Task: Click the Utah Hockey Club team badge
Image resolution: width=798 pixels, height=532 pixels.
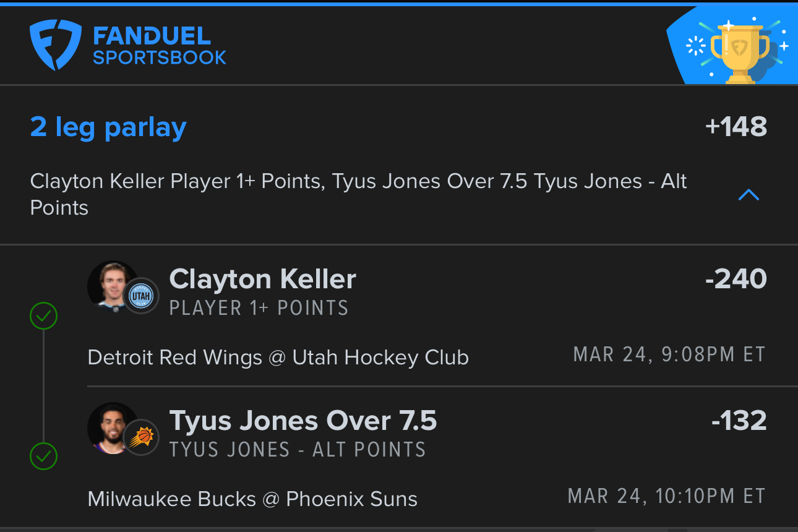Action: [141, 296]
